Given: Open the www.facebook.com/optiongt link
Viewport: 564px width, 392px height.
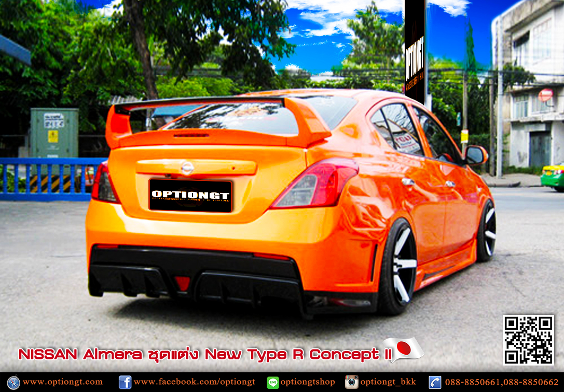Looking at the screenshot, I should click(x=194, y=382).
